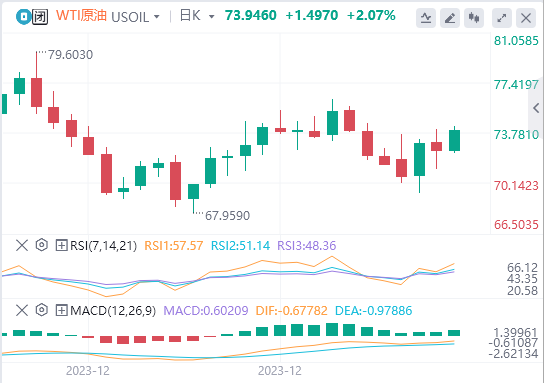The width and height of the screenshot is (544, 383).
Task: Remove the RSI indicator
Action: click(x=22, y=246)
